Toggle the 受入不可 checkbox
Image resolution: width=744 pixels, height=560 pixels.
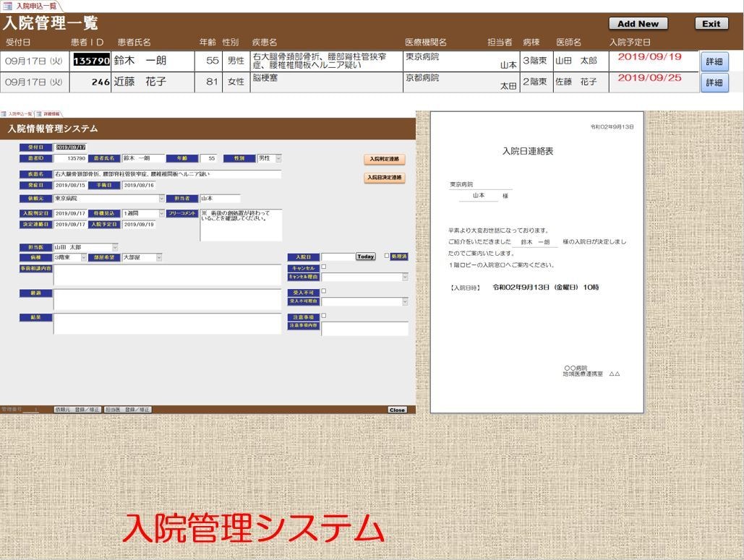point(324,291)
